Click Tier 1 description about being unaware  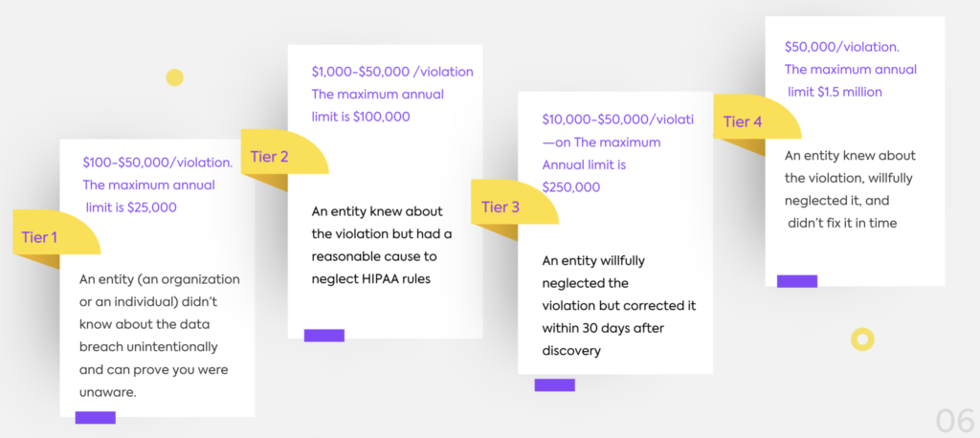(x=160, y=336)
